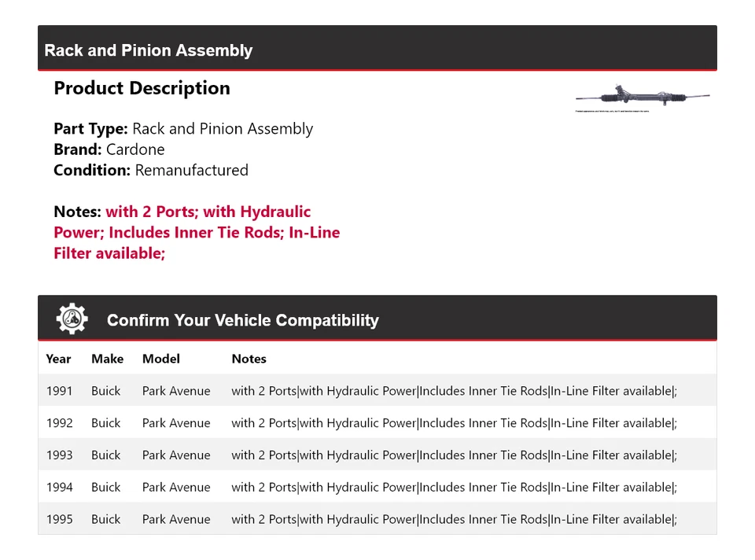
Task: Click the Condition: Remanufactured line
Action: pyautogui.click(x=151, y=170)
